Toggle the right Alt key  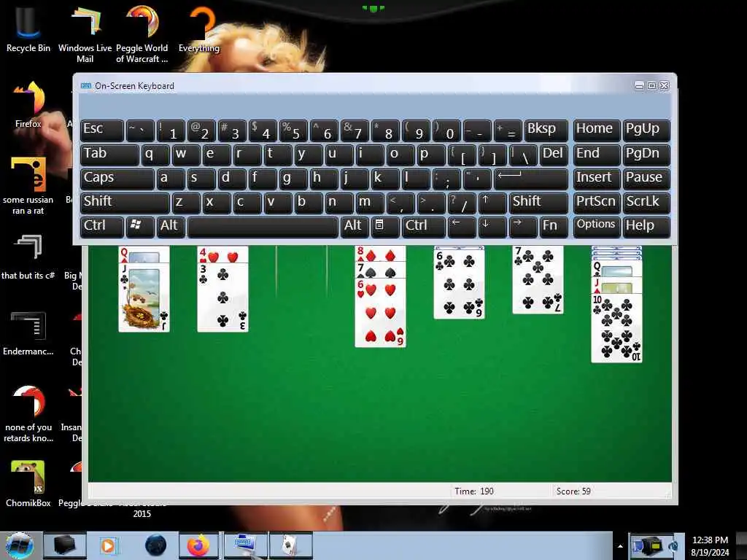(x=355, y=226)
